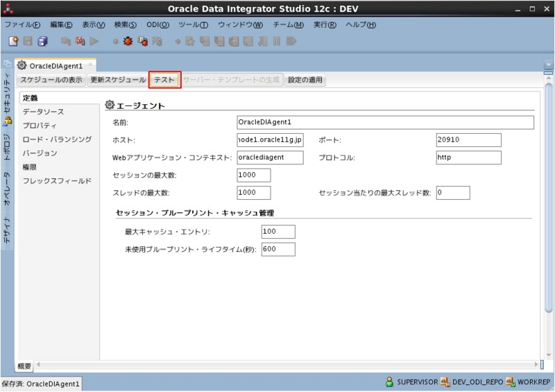Viewport: 555px width, 392px height.
Task: Click the debug Resume icon
Action: 291,41
